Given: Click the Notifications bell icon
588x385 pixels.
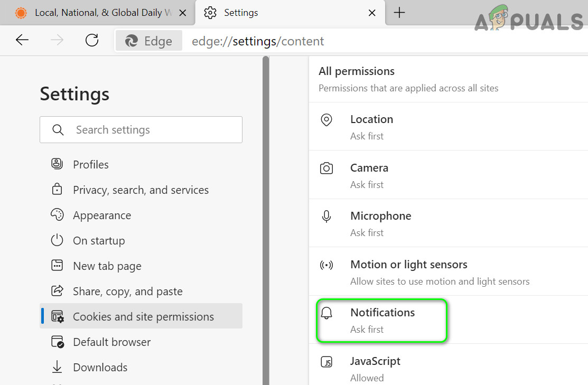Looking at the screenshot, I should click(326, 314).
